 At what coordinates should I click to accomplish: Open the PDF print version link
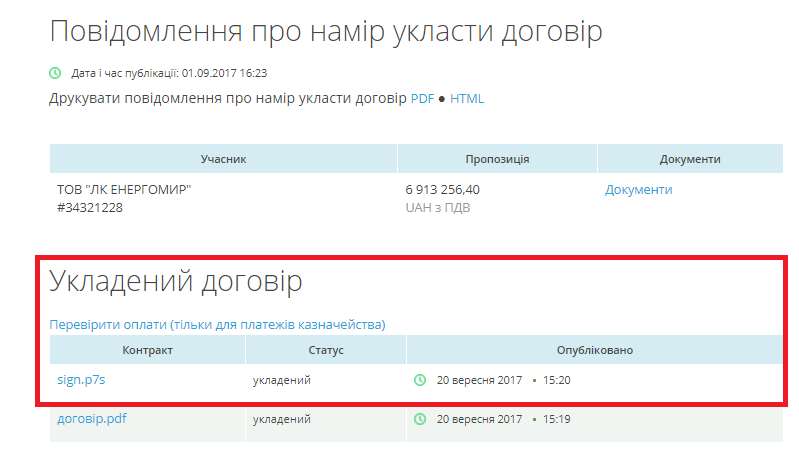click(422, 99)
